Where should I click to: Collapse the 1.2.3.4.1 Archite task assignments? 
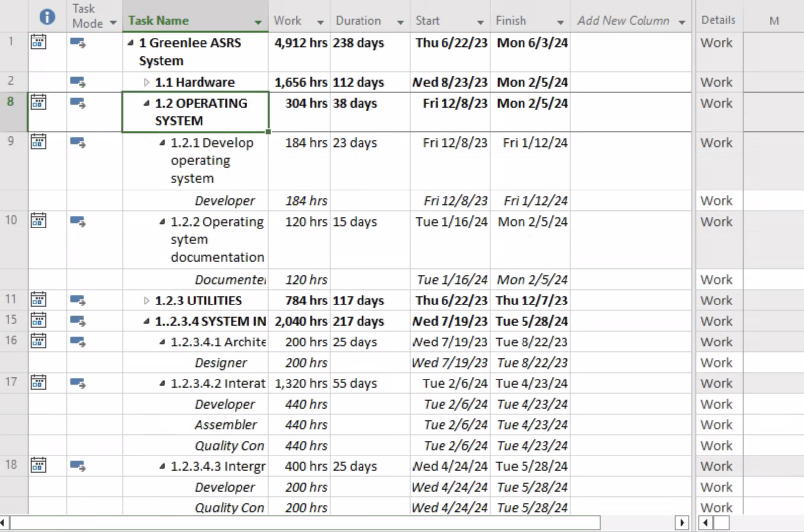(x=162, y=342)
